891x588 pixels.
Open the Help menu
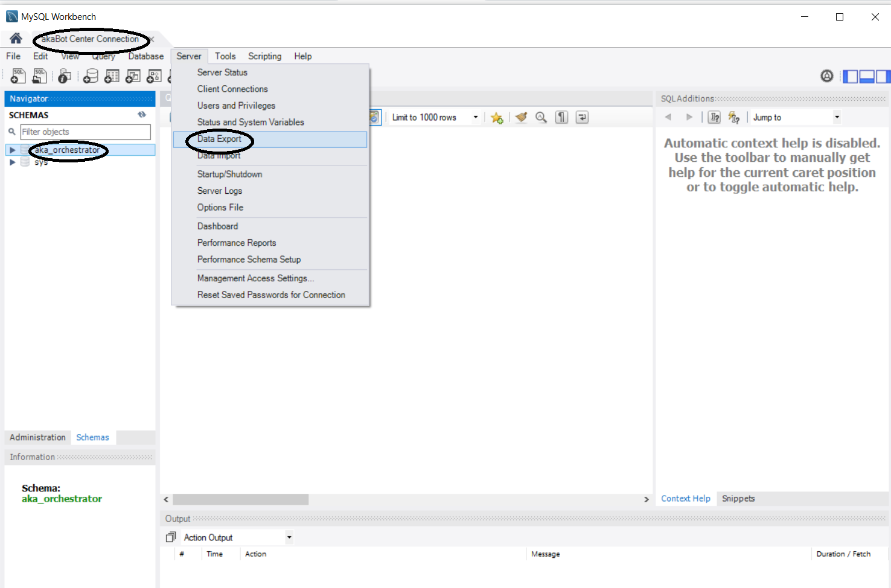point(303,56)
